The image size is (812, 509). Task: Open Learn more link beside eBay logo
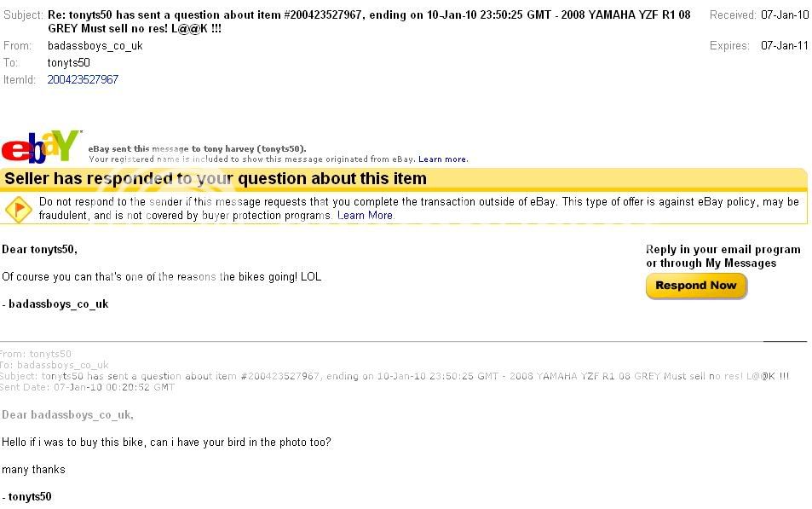click(443, 159)
